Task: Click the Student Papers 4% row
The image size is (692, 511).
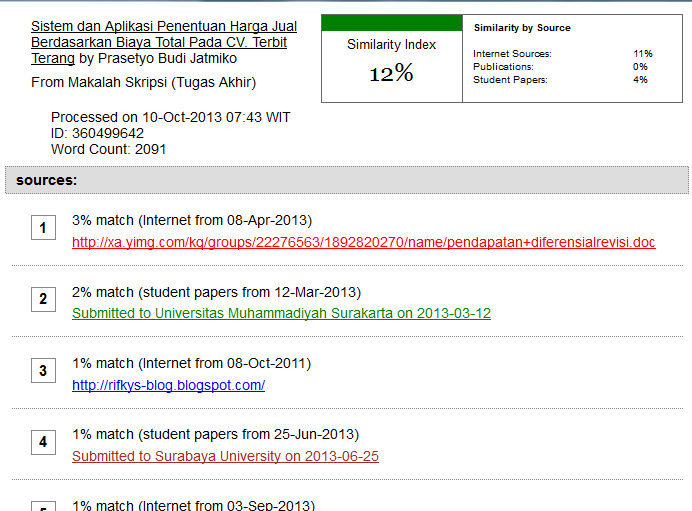Action: tap(562, 80)
